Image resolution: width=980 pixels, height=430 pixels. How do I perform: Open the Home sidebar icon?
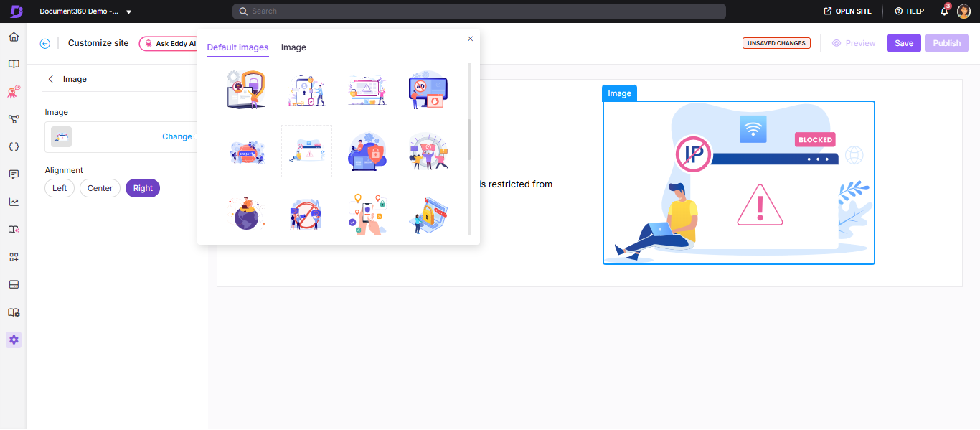14,37
